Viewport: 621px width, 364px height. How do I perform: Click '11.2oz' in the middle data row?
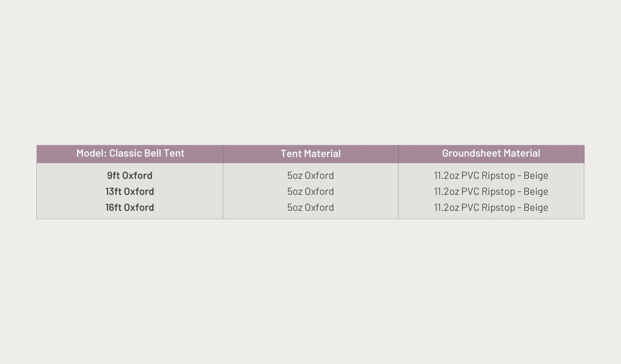tap(446, 191)
